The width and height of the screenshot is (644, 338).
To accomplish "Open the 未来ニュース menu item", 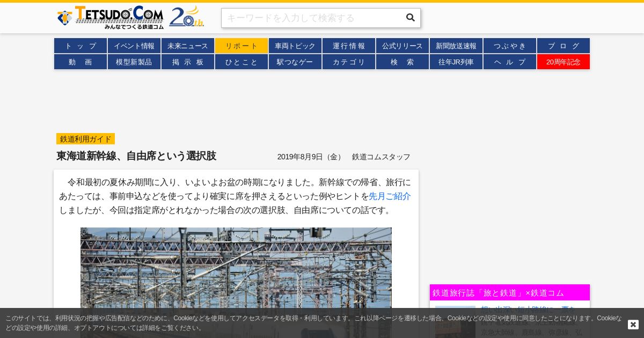I will click(x=188, y=46).
